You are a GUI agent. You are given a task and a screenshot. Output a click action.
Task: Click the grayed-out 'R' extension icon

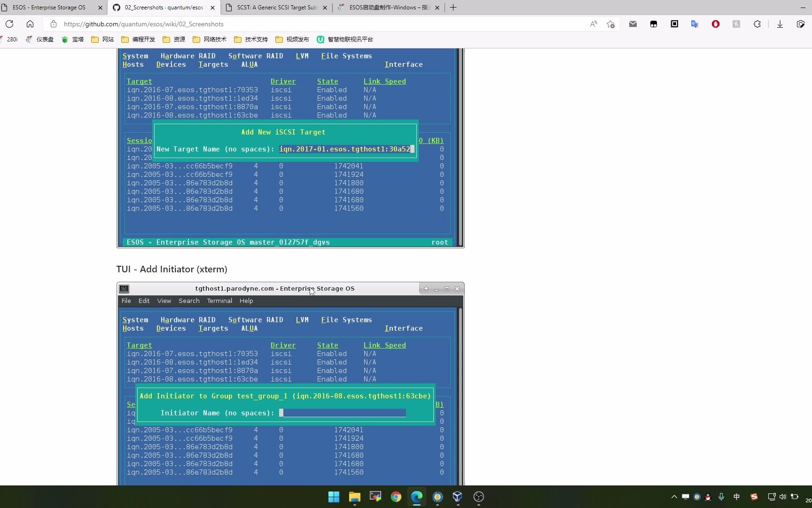coord(736,24)
